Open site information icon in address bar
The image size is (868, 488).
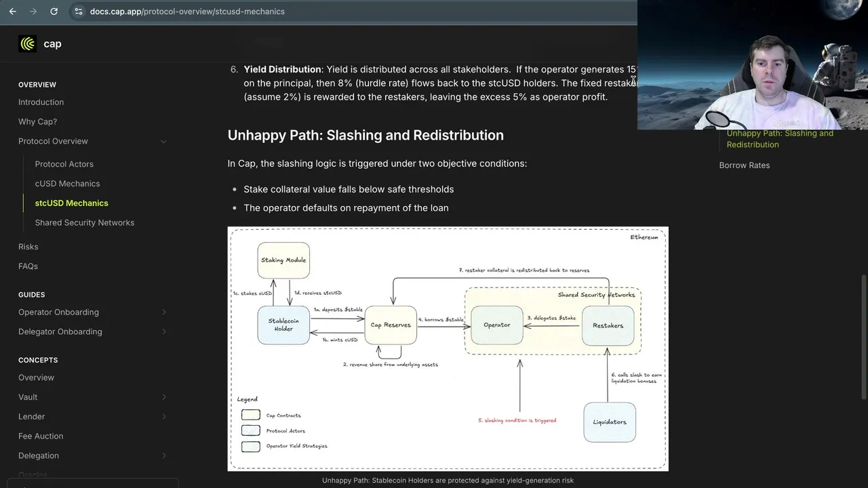[x=79, y=12]
